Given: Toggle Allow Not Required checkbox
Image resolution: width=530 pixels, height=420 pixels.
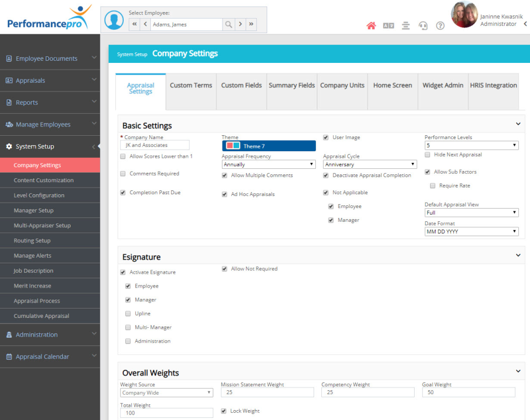Looking at the screenshot, I should 225,269.
